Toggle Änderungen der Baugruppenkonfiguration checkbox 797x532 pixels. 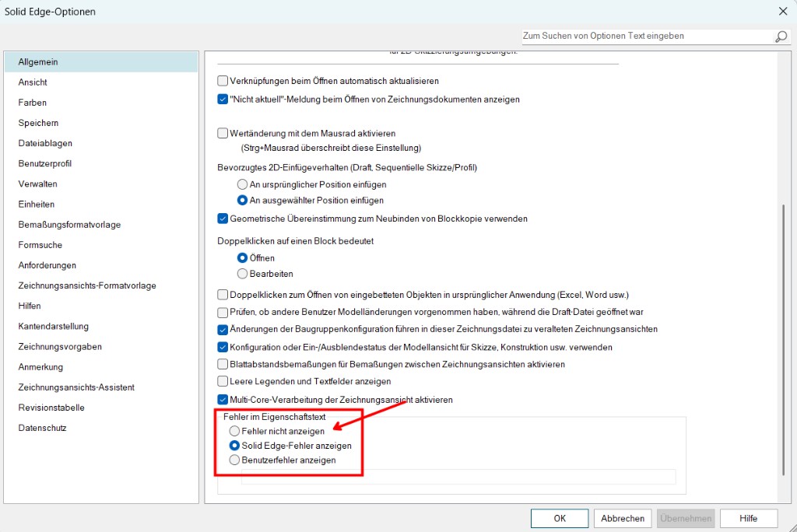click(223, 329)
